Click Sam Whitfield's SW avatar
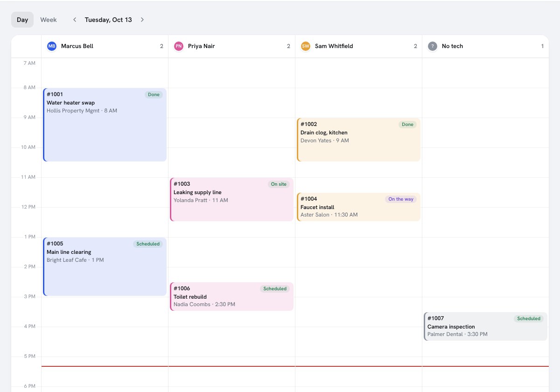The width and height of the screenshot is (560, 392). tap(306, 46)
